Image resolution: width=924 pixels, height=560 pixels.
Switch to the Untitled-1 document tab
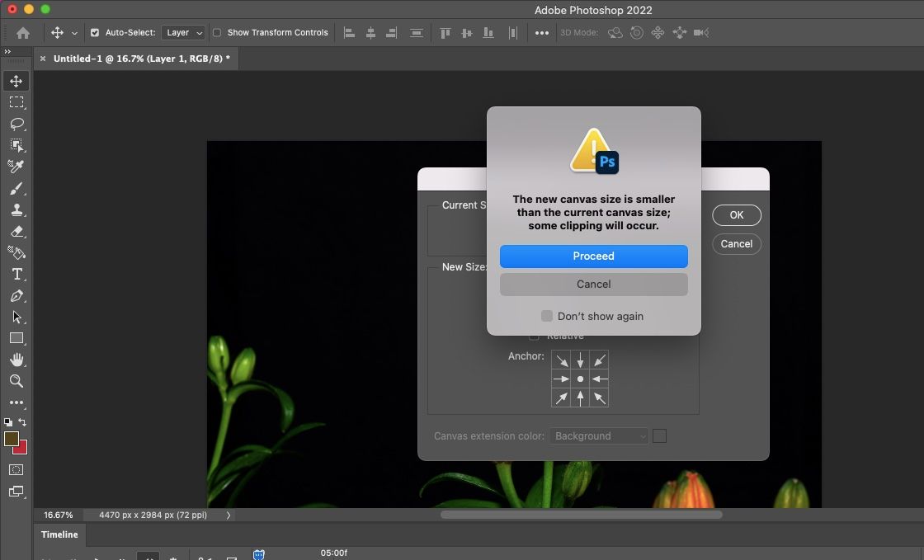click(141, 59)
